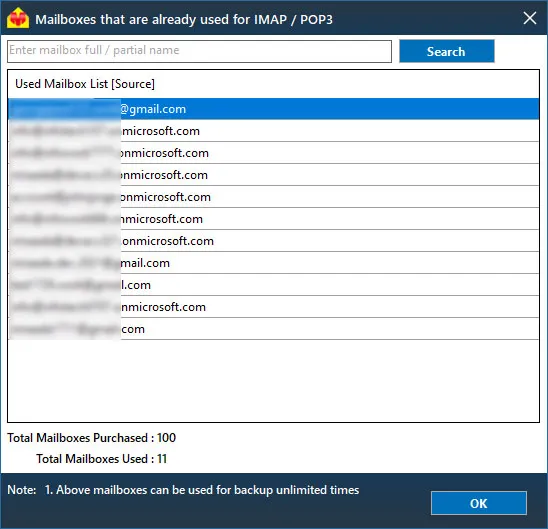This screenshot has width=548, height=529.
Task: Select the seventh row ending .onmicrosoft.com
Action: point(273,241)
